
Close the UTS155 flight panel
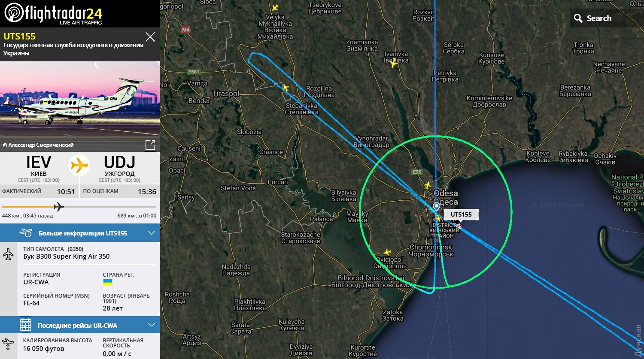(x=150, y=37)
